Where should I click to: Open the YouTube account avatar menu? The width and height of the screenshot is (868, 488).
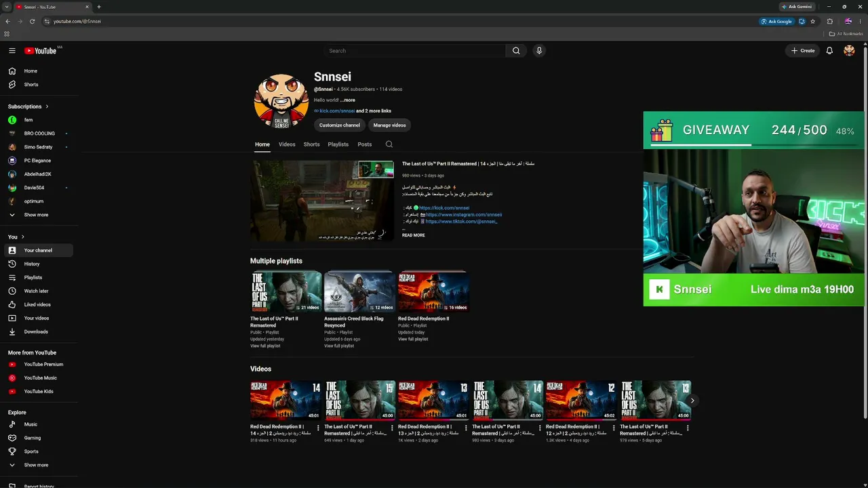tap(849, 51)
